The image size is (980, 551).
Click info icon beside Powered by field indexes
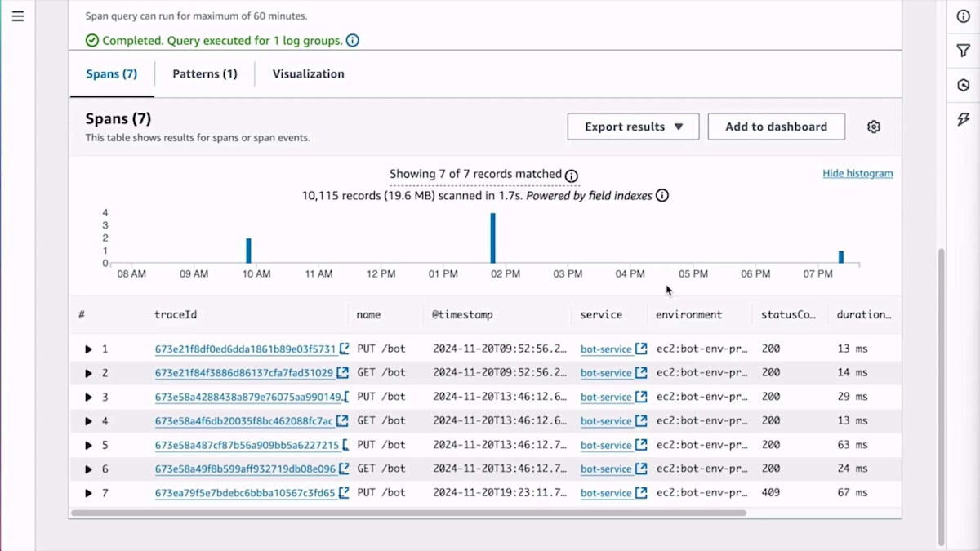point(662,196)
